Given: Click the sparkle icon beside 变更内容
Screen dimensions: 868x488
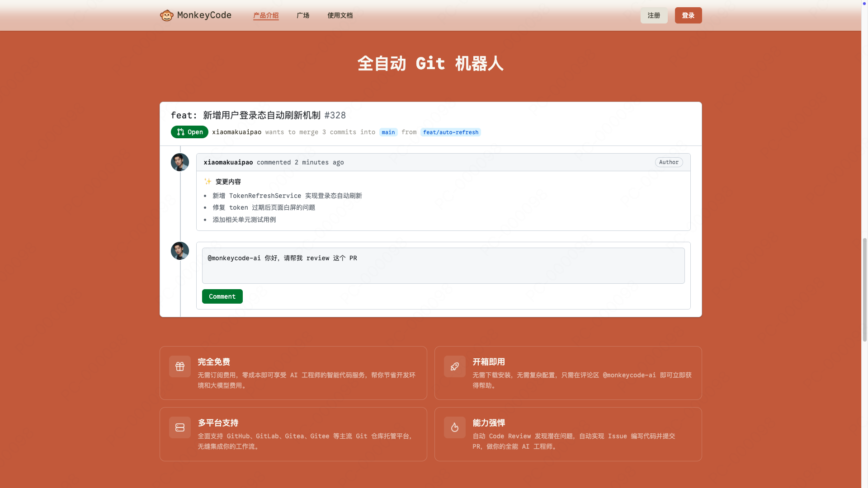Looking at the screenshot, I should tap(208, 181).
